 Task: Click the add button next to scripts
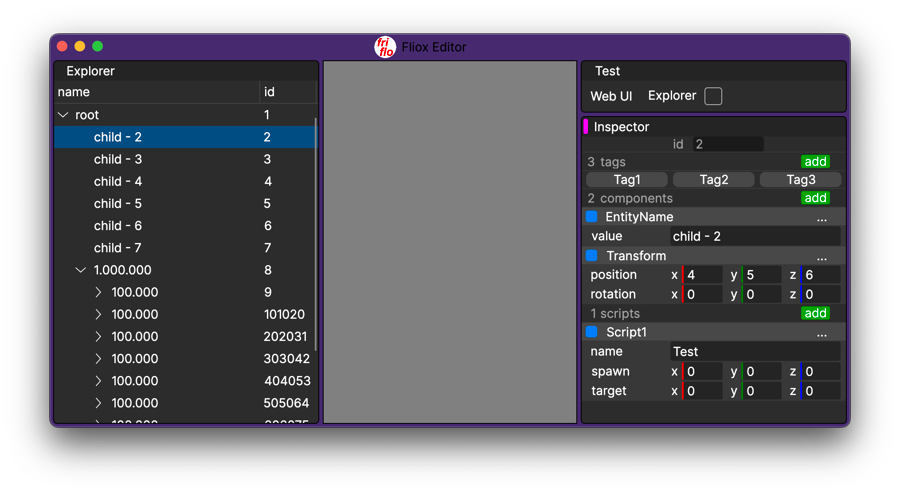[x=815, y=313]
